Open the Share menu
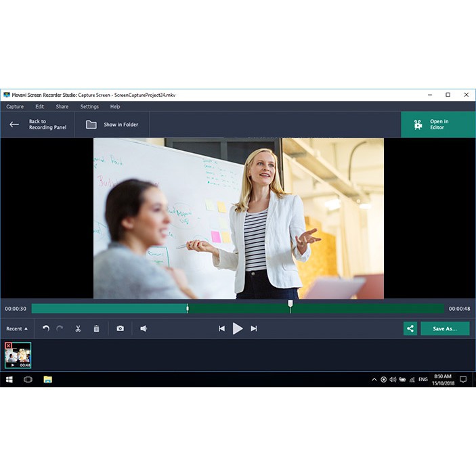The height and width of the screenshot is (476, 476). (62, 106)
